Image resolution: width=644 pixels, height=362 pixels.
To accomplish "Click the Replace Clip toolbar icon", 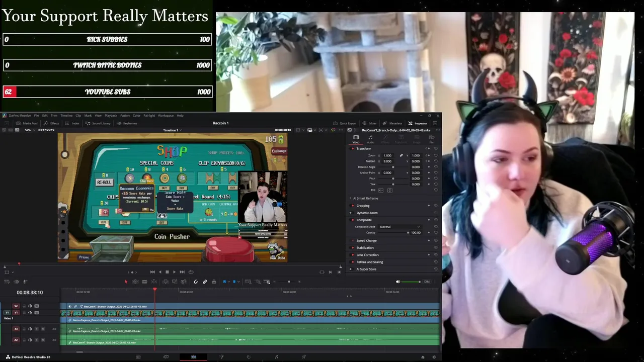I will point(184,282).
